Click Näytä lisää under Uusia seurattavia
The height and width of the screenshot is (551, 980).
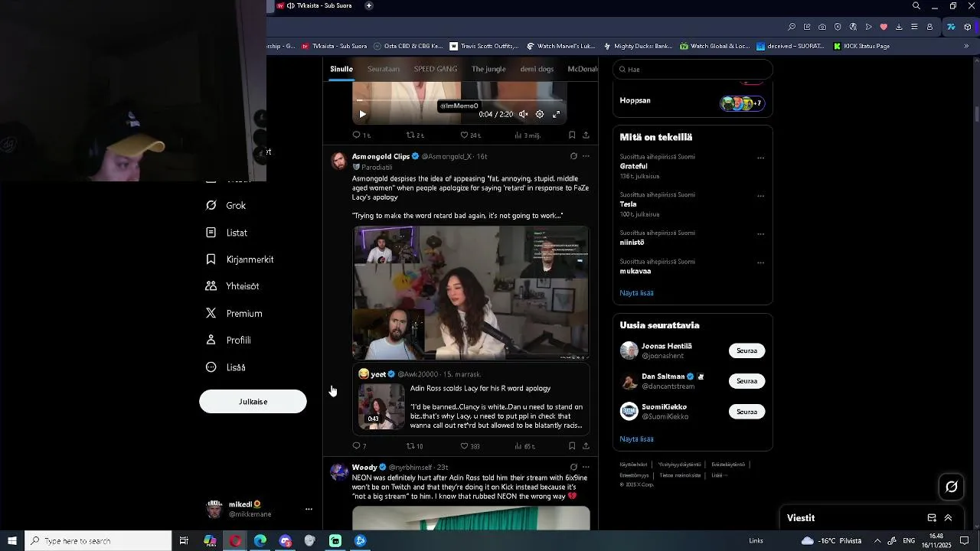click(636, 439)
